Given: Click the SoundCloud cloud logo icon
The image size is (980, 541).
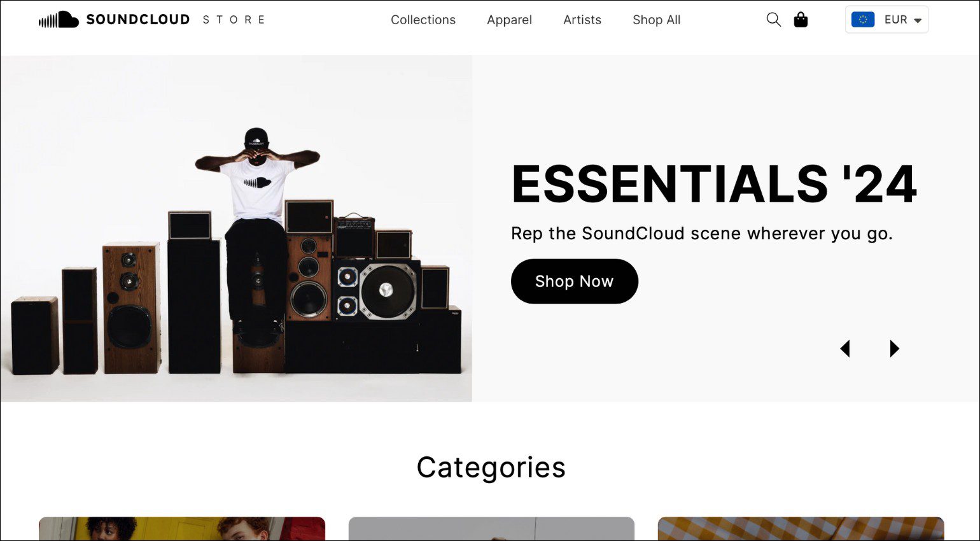Looking at the screenshot, I should (59, 20).
